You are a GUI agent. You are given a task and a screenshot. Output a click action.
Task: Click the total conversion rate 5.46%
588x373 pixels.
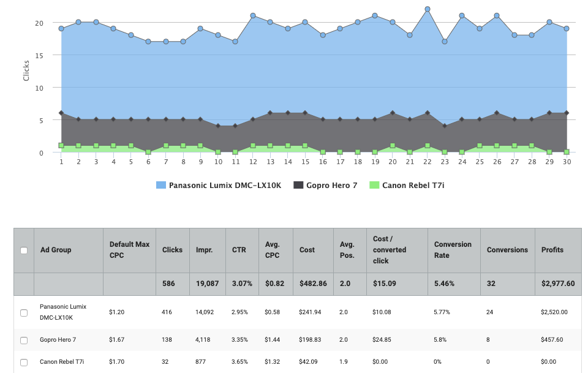444,284
